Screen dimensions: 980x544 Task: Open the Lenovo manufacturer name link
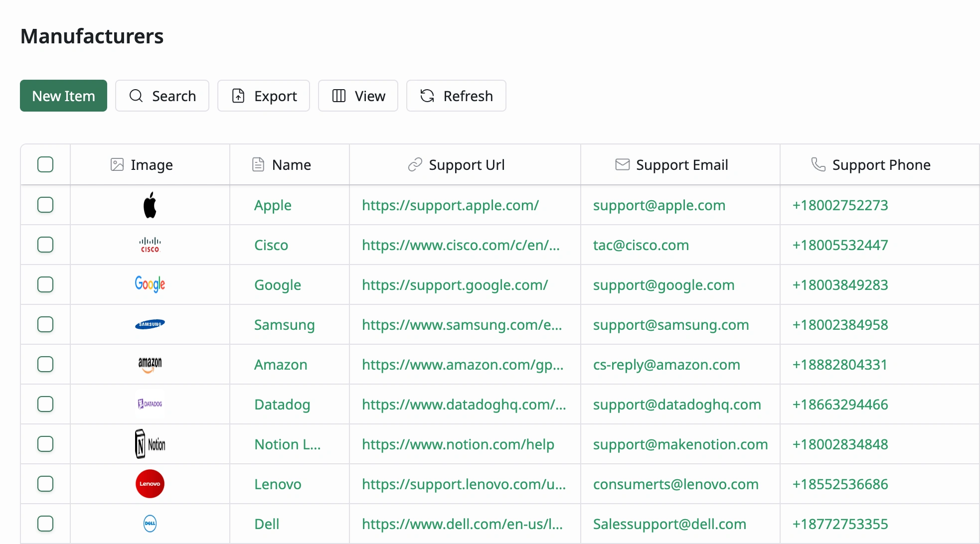pos(278,484)
